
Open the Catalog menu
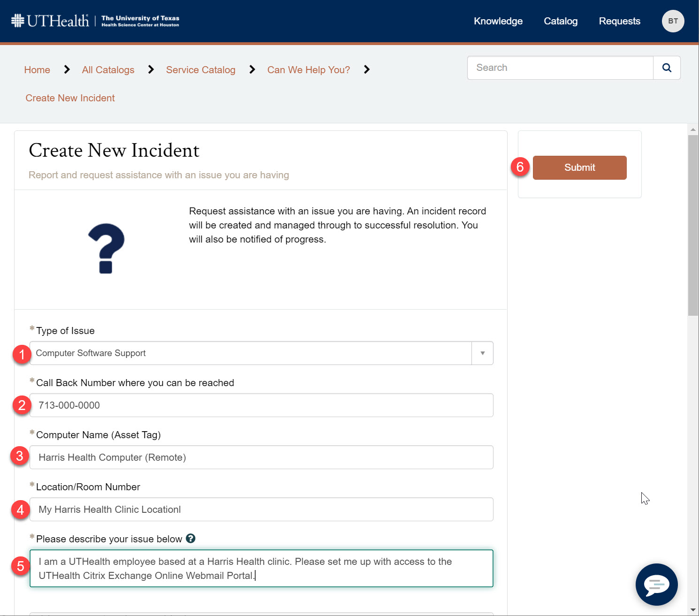(560, 21)
